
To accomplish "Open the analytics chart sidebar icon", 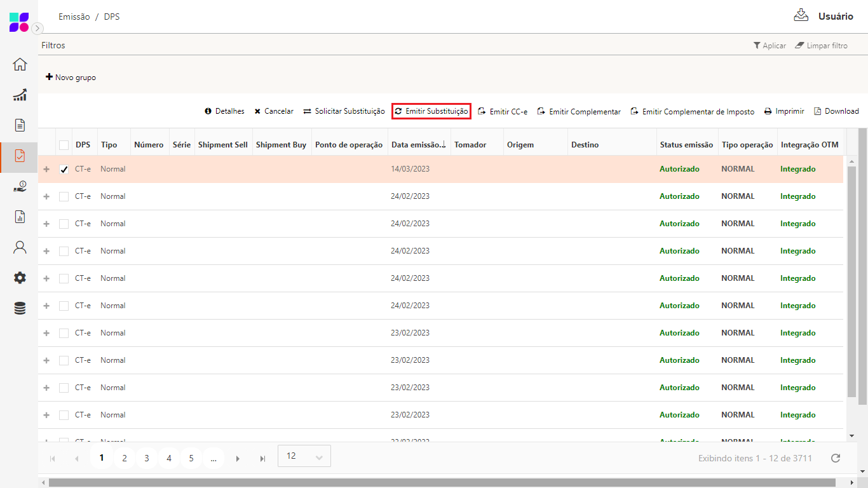I will click(x=20, y=95).
